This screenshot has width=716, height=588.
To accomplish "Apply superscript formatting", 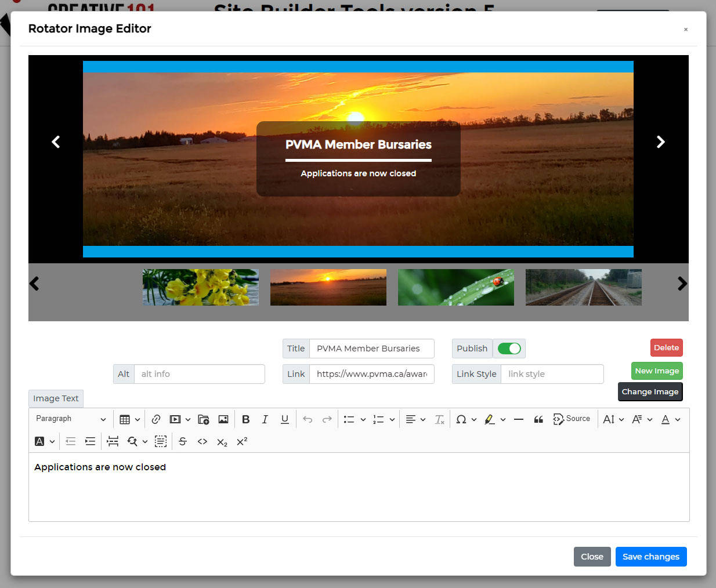I will pyautogui.click(x=242, y=441).
